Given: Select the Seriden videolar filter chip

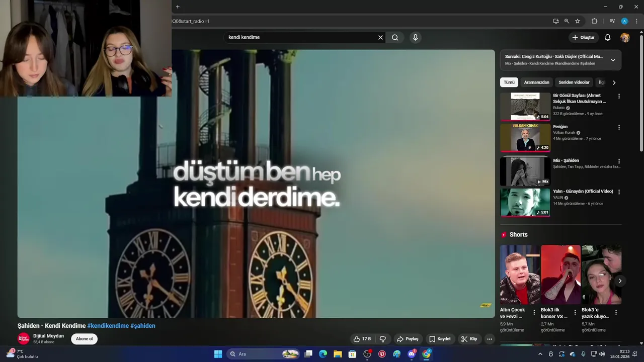Looking at the screenshot, I should pos(574,82).
